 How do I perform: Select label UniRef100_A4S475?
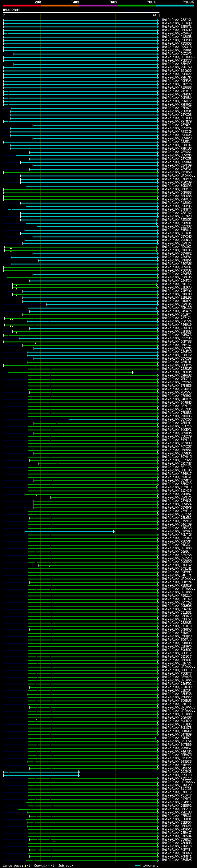177,311
